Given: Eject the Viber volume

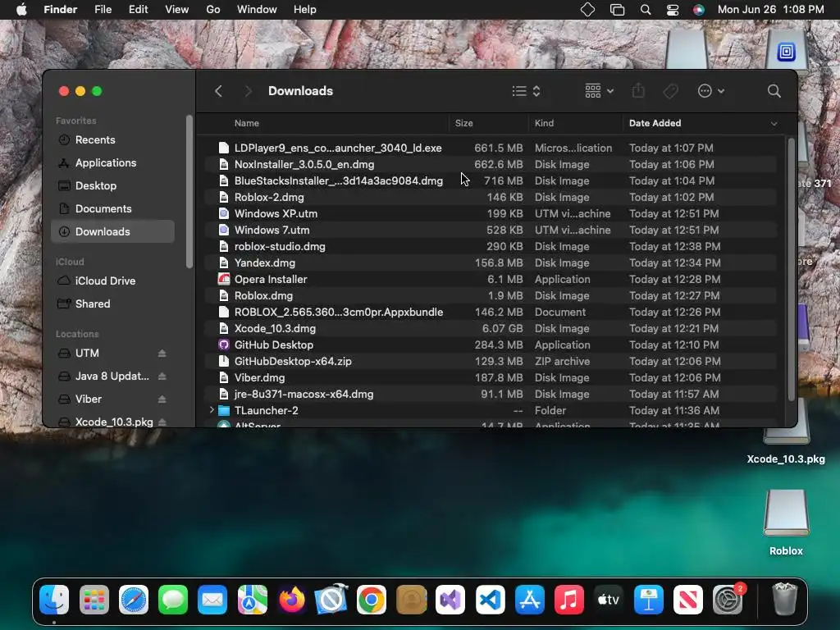Looking at the screenshot, I should point(162,399).
